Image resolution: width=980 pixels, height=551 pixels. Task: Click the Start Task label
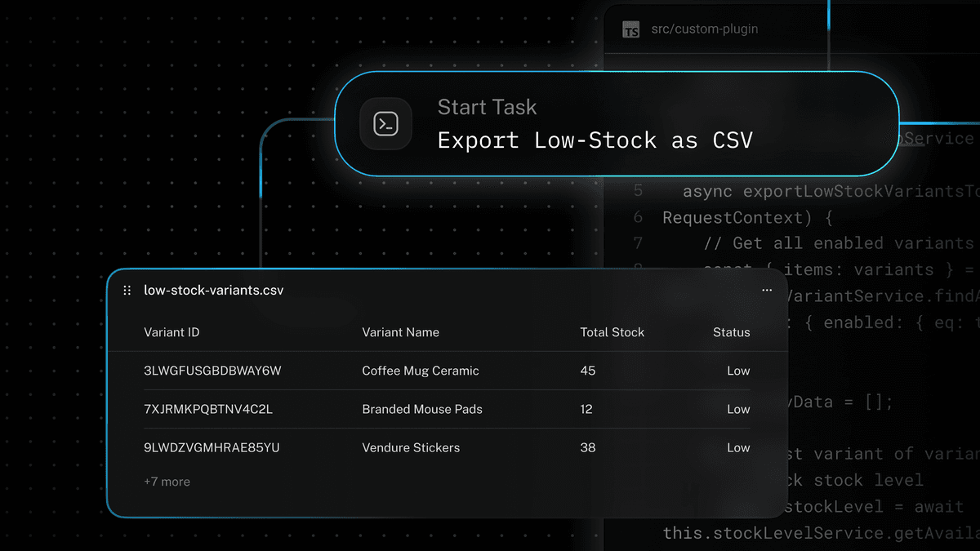click(487, 107)
